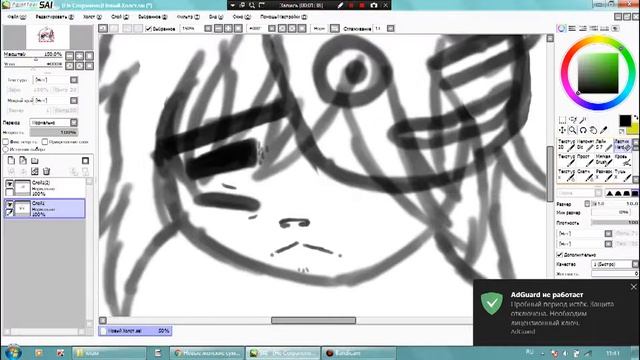Viewport: 640px width, 360px height.
Task: Open the Canvas menu
Action: pyautogui.click(x=92, y=17)
